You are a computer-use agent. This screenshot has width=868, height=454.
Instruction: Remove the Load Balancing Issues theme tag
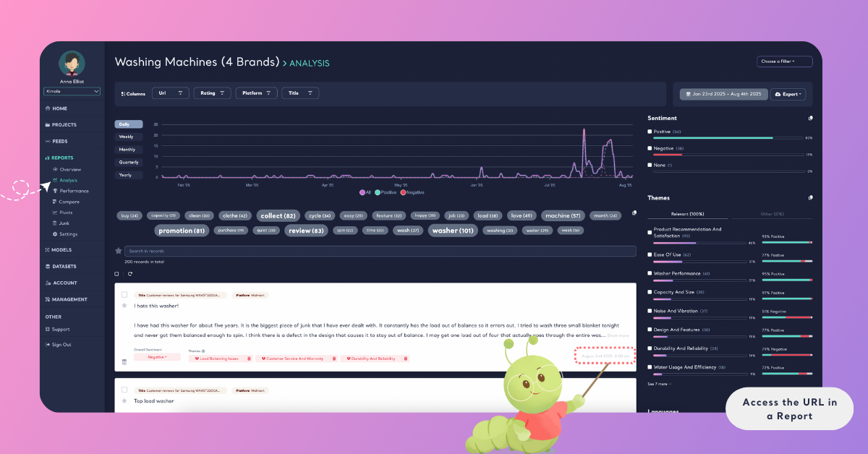pyautogui.click(x=249, y=359)
